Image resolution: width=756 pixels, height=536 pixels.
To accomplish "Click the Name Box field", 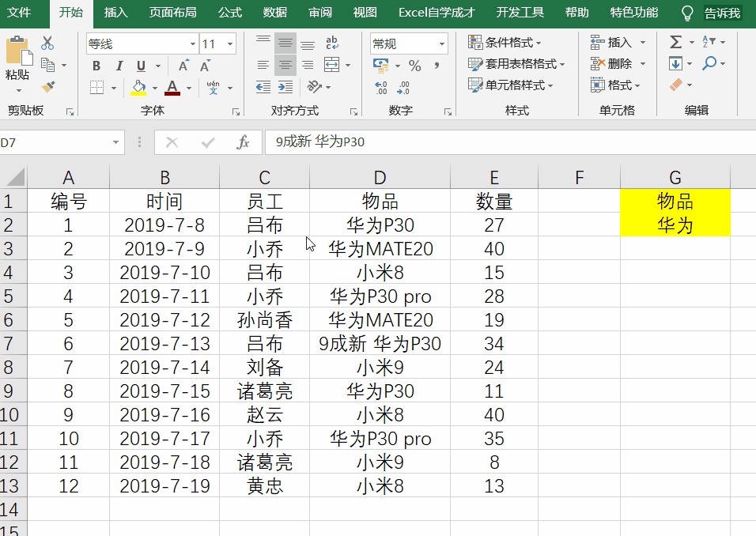I will click(55, 142).
